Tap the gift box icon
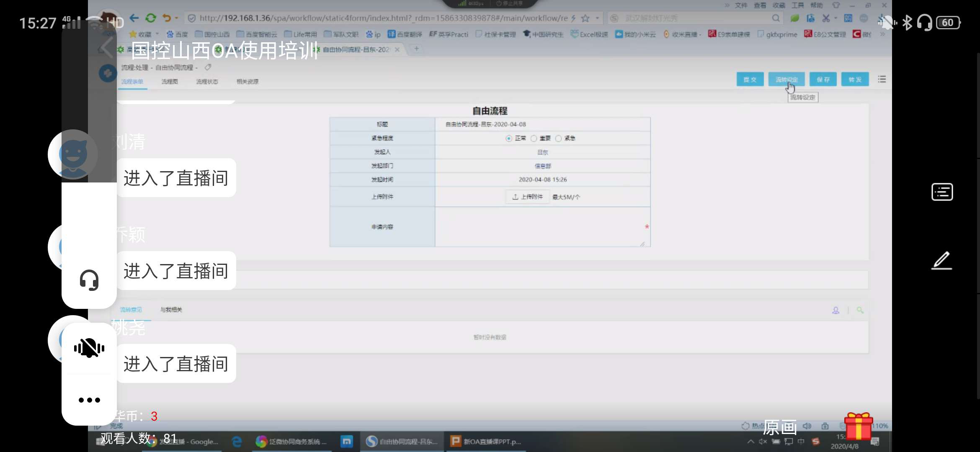This screenshot has width=980, height=452. click(858, 426)
